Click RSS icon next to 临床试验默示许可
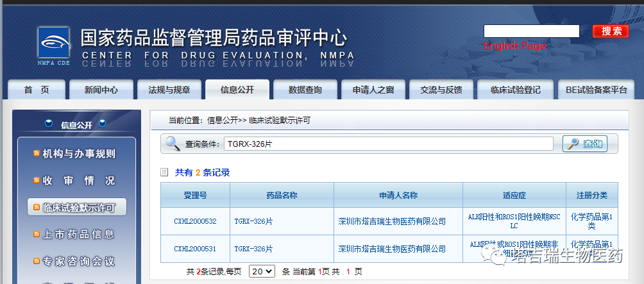 point(37,208)
